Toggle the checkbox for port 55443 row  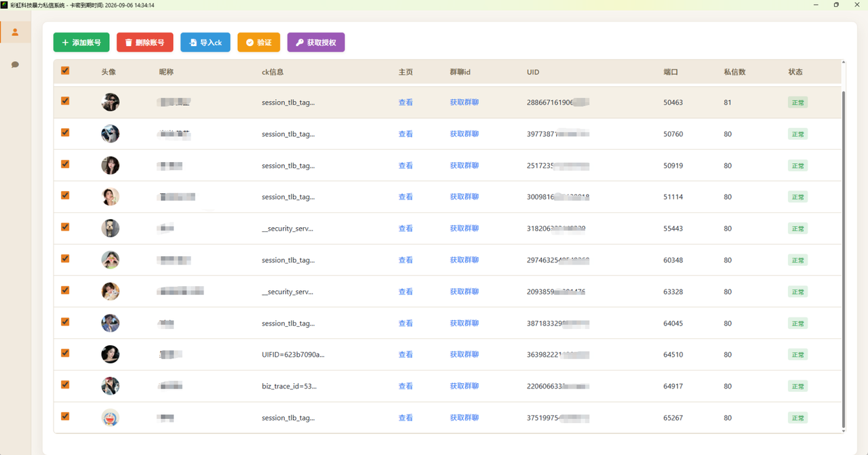click(65, 227)
